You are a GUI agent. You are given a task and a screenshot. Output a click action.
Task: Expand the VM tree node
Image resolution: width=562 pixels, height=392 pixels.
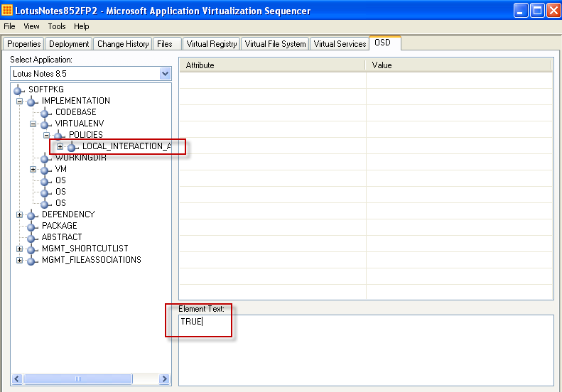point(33,169)
